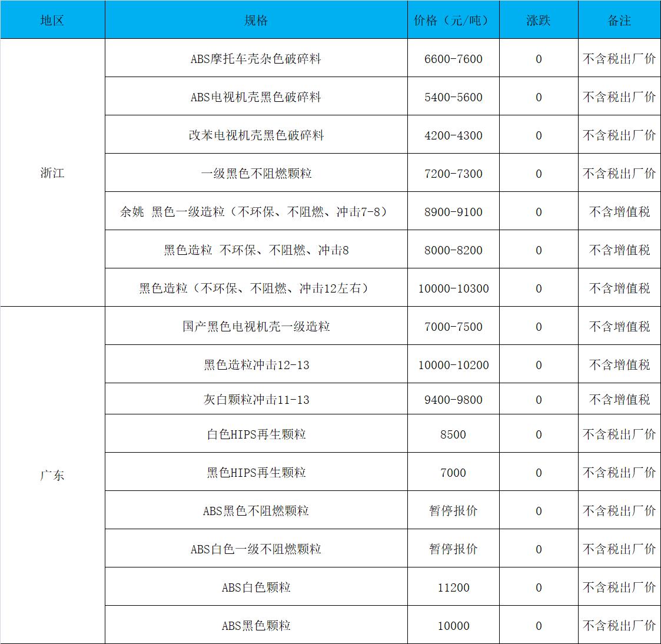Click the 8900-9100 price cell

[453, 212]
